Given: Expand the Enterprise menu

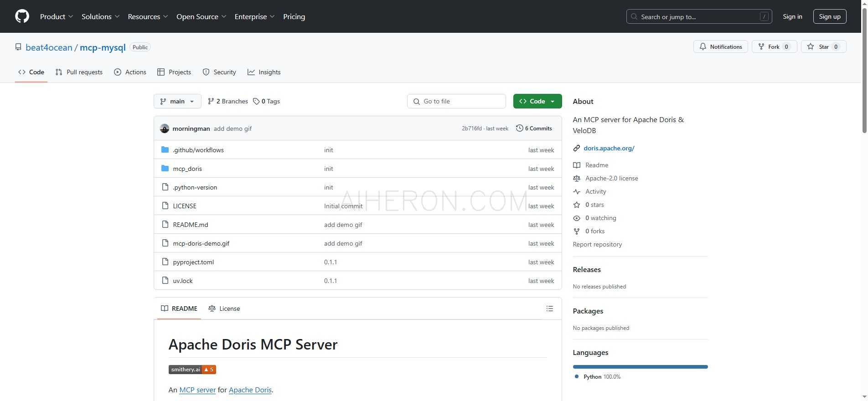Looking at the screenshot, I should pos(255,16).
